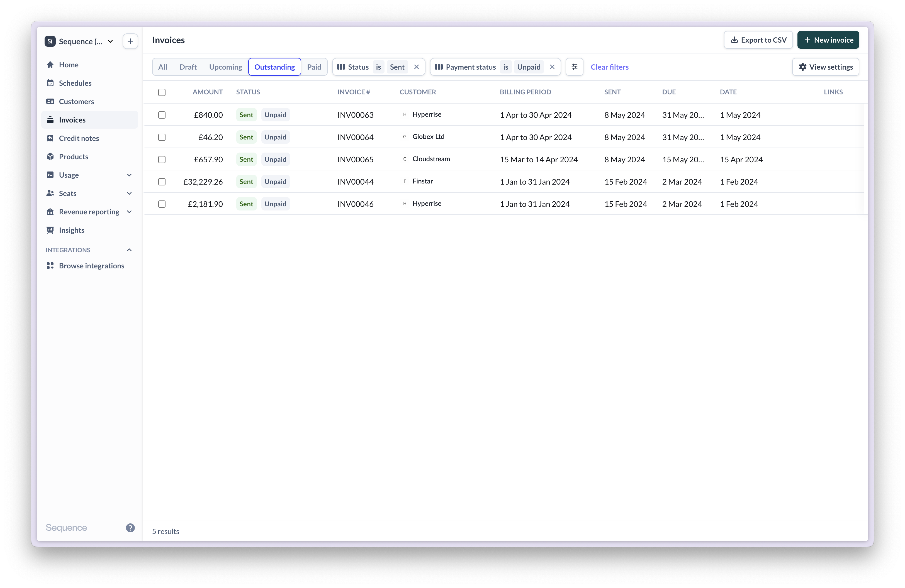Check the box for invoice INV00044

coord(162,182)
